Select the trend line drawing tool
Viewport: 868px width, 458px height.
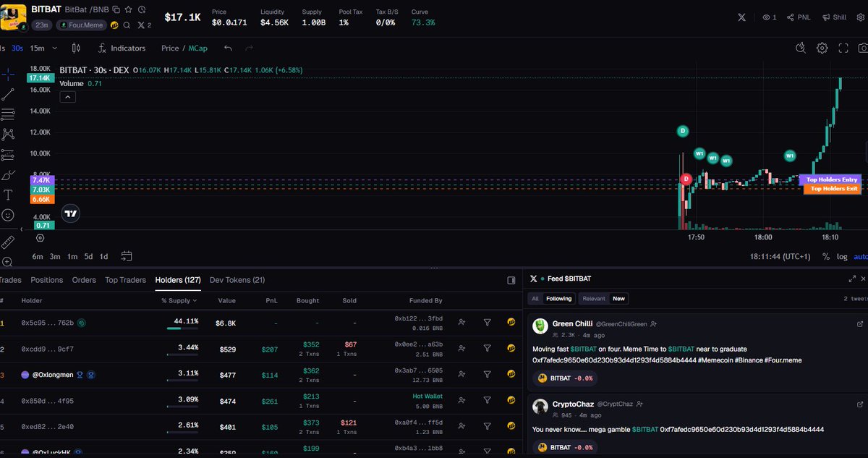9,93
